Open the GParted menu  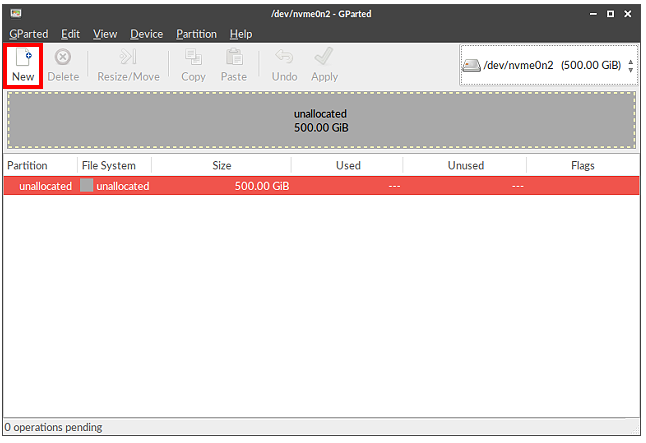[x=28, y=34]
